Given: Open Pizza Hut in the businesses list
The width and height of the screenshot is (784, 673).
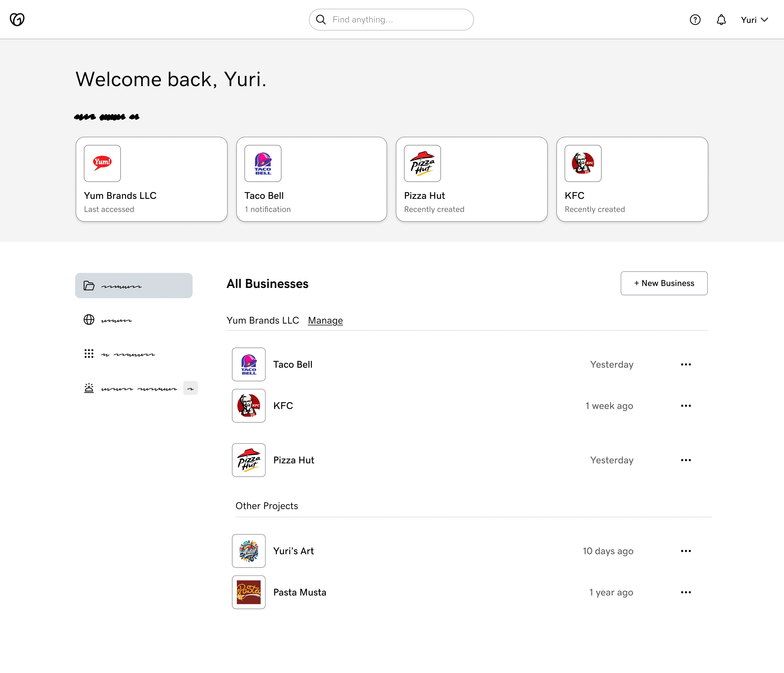Looking at the screenshot, I should pyautogui.click(x=294, y=460).
